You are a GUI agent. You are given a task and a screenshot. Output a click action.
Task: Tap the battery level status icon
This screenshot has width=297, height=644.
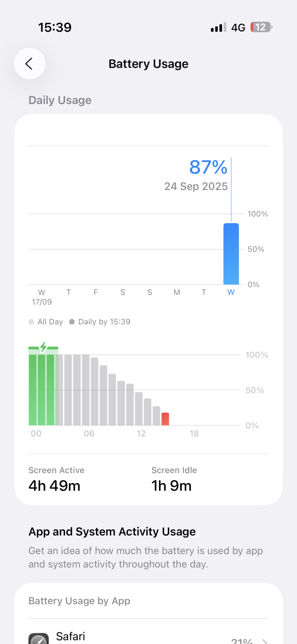(261, 27)
